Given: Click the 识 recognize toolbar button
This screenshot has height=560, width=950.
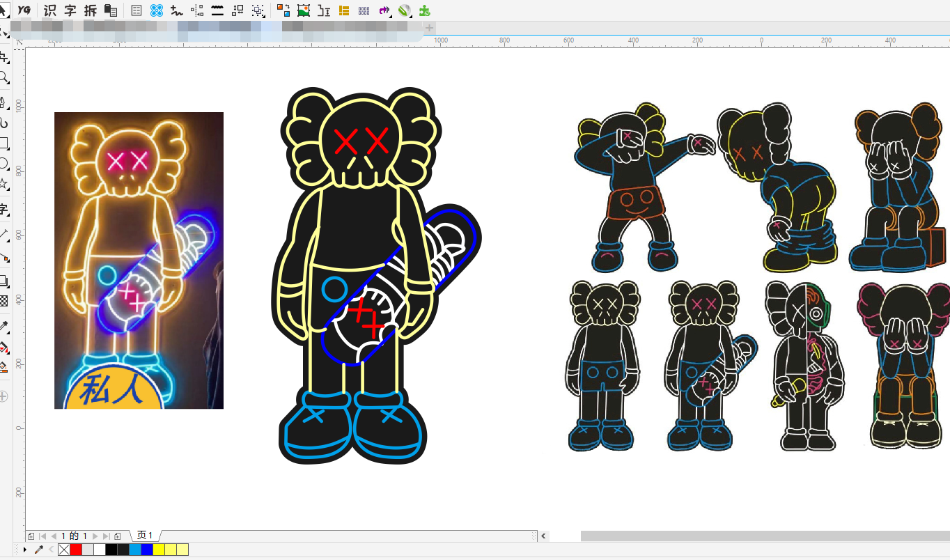Looking at the screenshot, I should pyautogui.click(x=50, y=10).
